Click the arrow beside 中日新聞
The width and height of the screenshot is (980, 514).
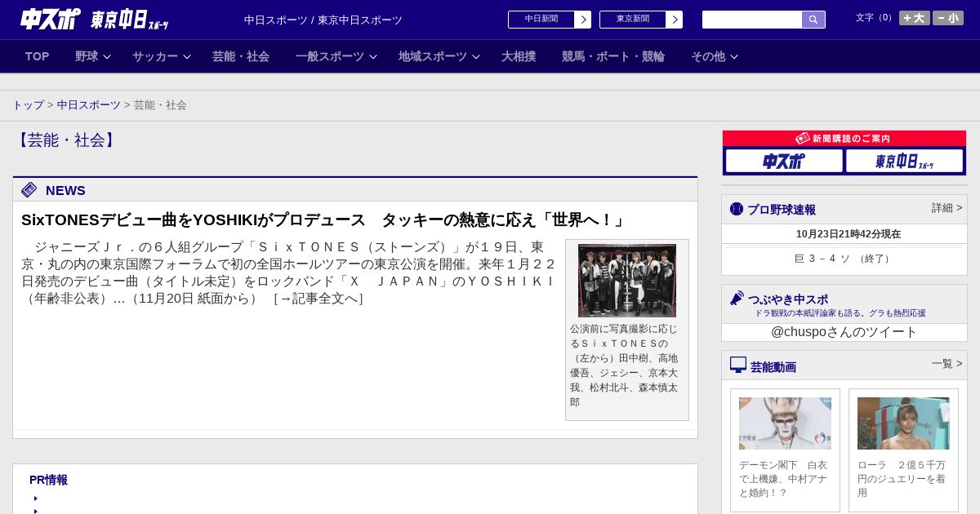pyautogui.click(x=583, y=20)
